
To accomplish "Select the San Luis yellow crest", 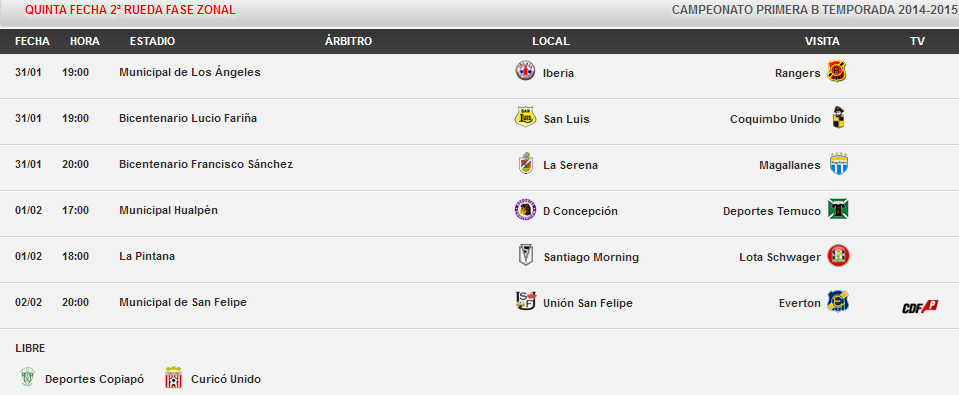I will [525, 117].
